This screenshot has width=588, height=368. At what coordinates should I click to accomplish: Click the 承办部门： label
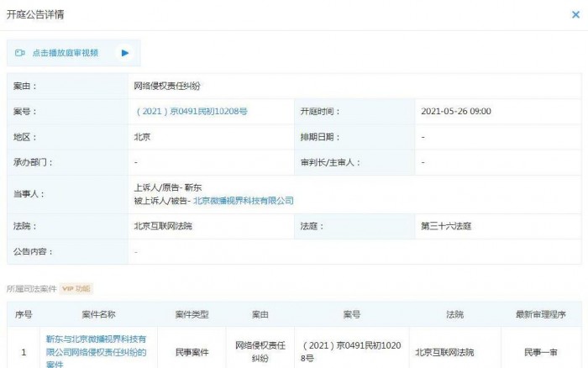[x=33, y=162]
